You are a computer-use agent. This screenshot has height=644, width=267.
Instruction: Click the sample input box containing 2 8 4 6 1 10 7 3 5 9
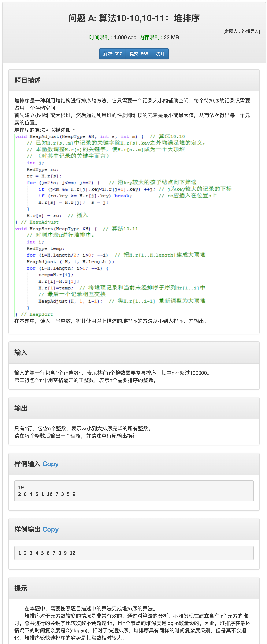click(x=134, y=491)
